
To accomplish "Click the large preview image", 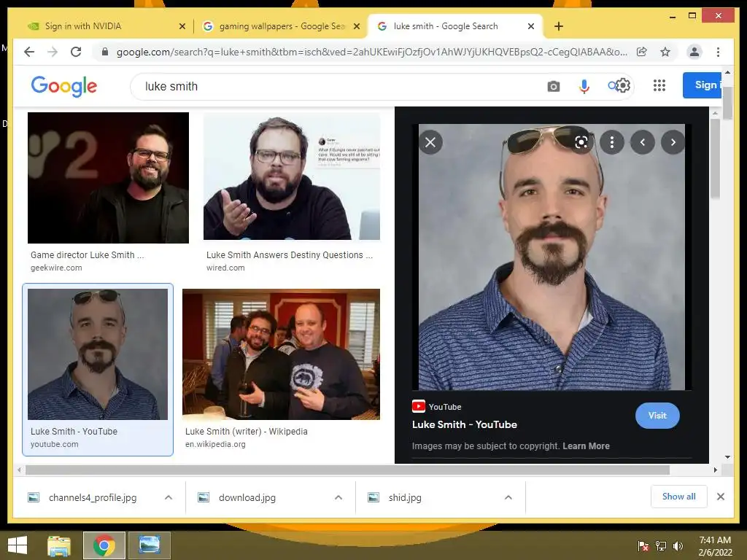I will (x=551, y=257).
